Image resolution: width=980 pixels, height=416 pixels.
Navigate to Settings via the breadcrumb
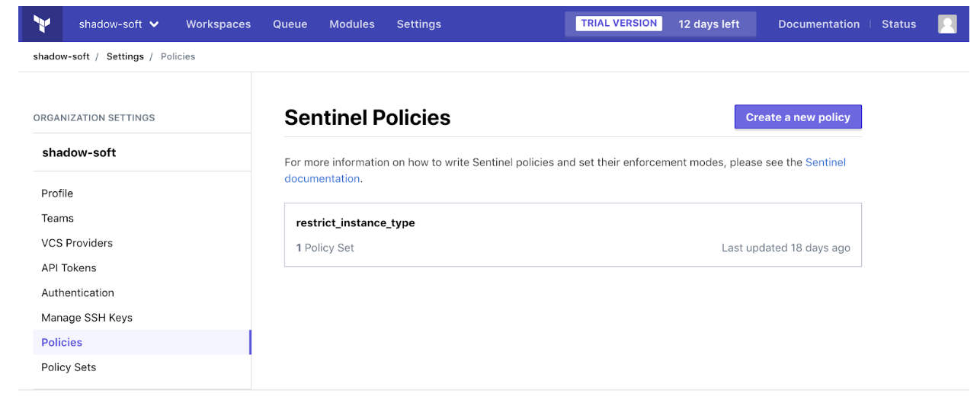[125, 56]
